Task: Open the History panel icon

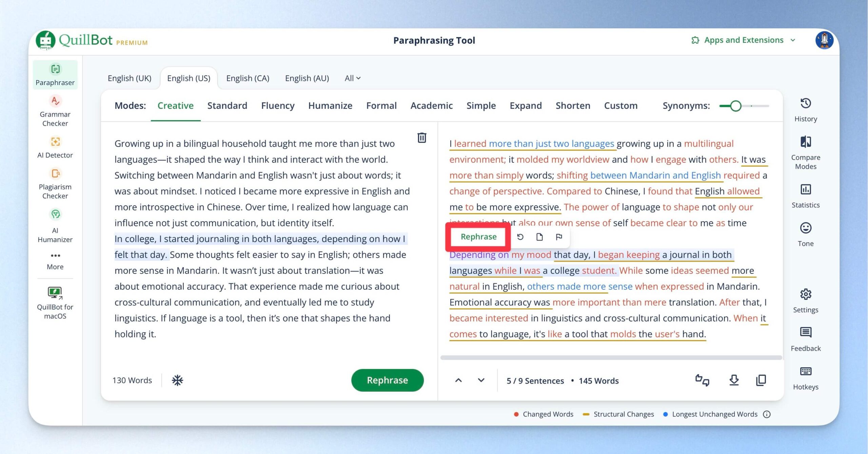Action: click(806, 103)
